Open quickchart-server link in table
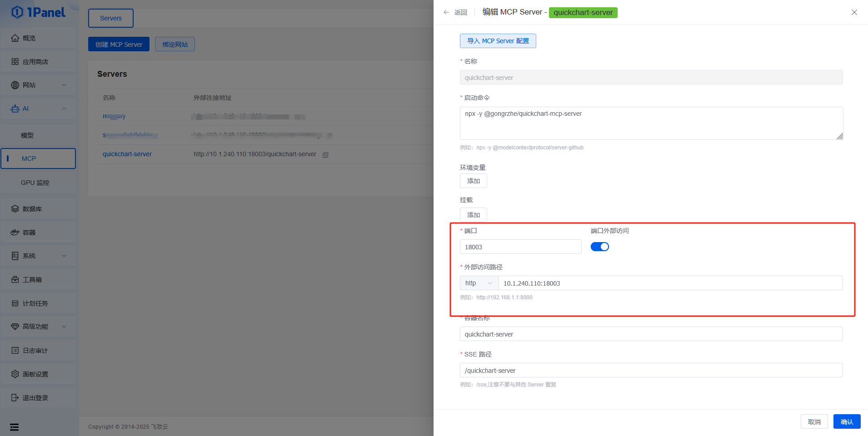This screenshot has width=868, height=436. (127, 154)
